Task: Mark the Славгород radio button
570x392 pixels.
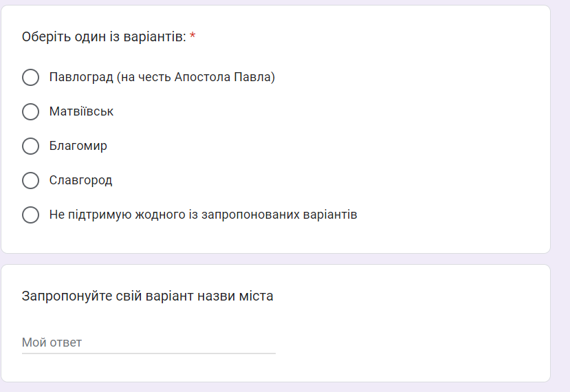Action: pyautogui.click(x=30, y=180)
